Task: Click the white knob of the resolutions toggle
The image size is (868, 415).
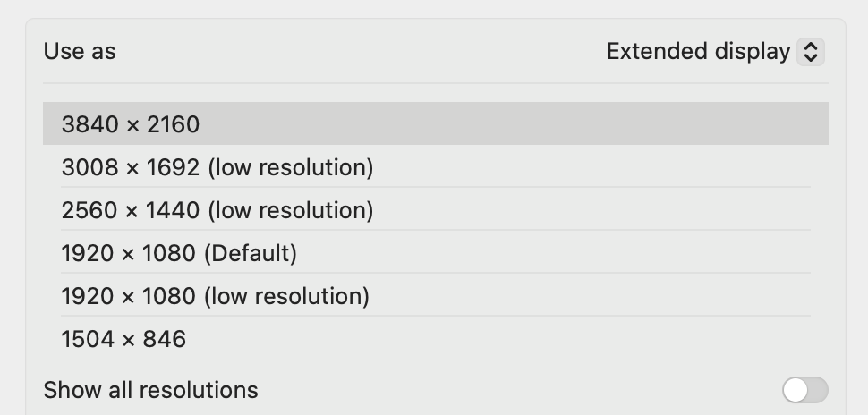Action: tap(795, 390)
